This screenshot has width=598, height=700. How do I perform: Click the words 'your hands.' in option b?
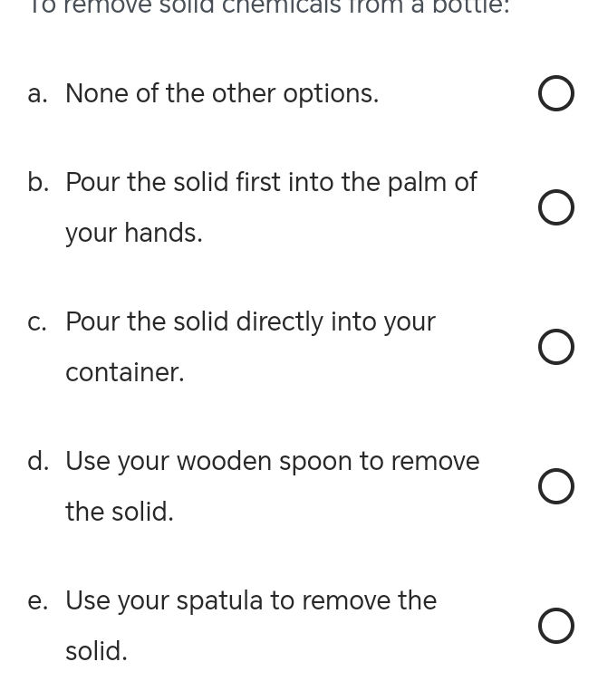coord(134,233)
